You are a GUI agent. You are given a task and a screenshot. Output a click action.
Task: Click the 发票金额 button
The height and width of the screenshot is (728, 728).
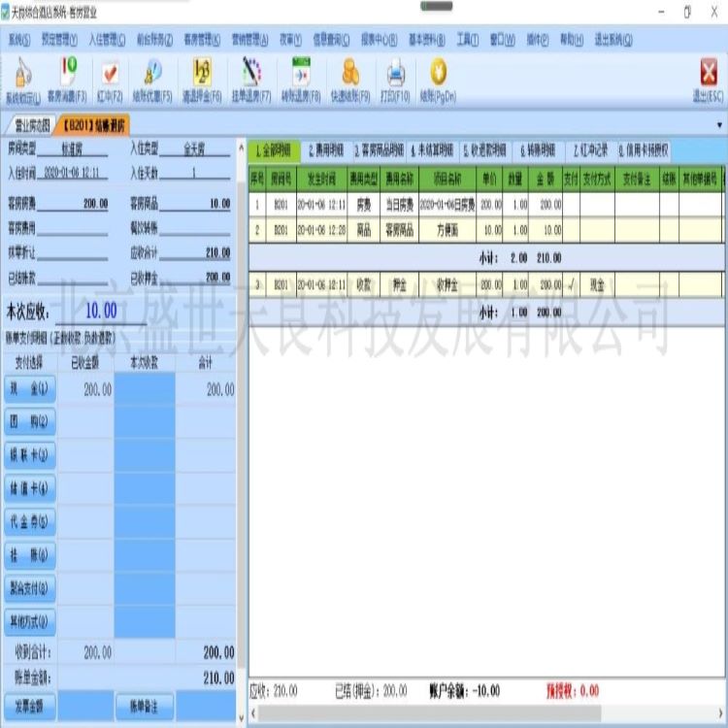point(30,707)
